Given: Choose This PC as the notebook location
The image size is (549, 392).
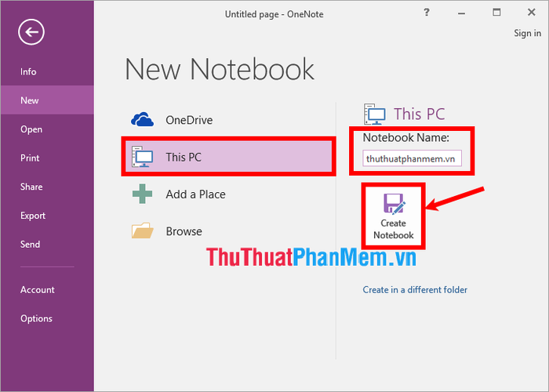Looking at the screenshot, I should click(229, 157).
